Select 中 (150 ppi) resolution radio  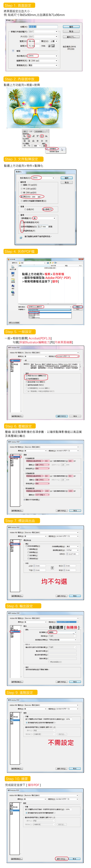22,189
